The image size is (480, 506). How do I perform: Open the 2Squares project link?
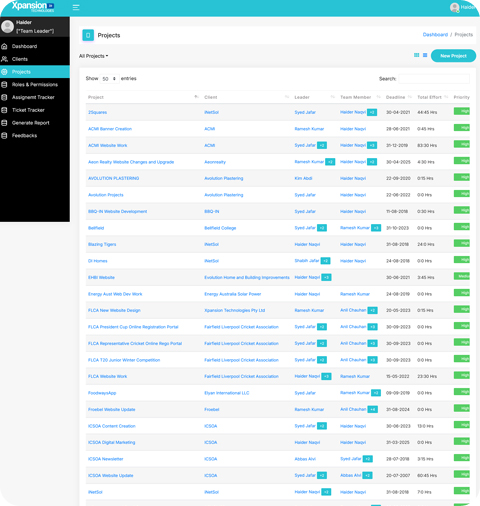[x=97, y=112]
